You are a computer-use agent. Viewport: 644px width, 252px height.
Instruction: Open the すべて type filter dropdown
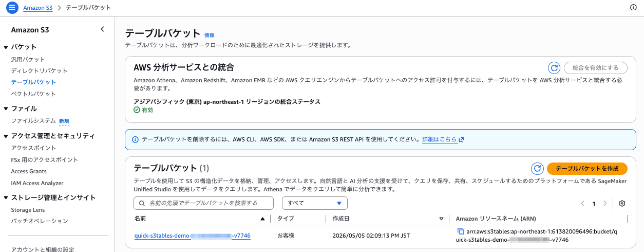[x=315, y=203]
